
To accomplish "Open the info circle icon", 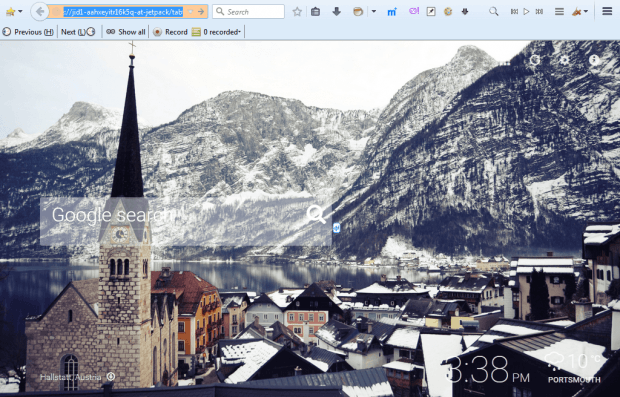I will coord(594,60).
